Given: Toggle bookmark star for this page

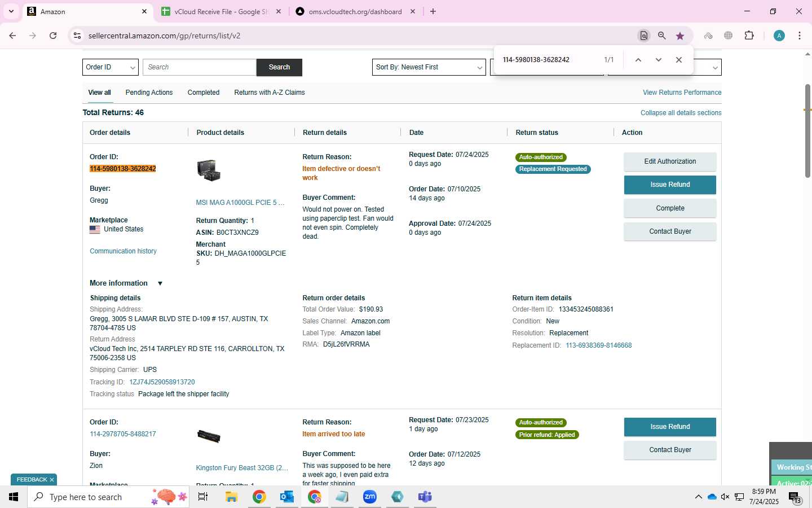Looking at the screenshot, I should pos(680,36).
